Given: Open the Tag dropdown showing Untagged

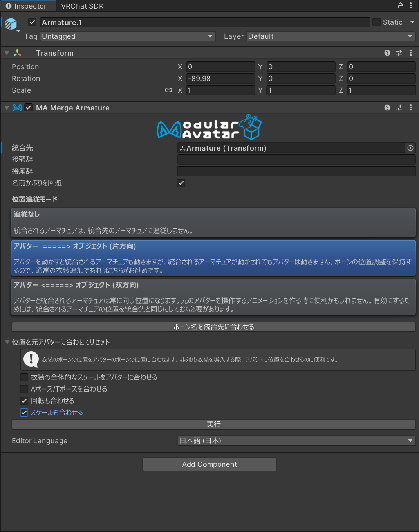Looking at the screenshot, I should (x=128, y=36).
